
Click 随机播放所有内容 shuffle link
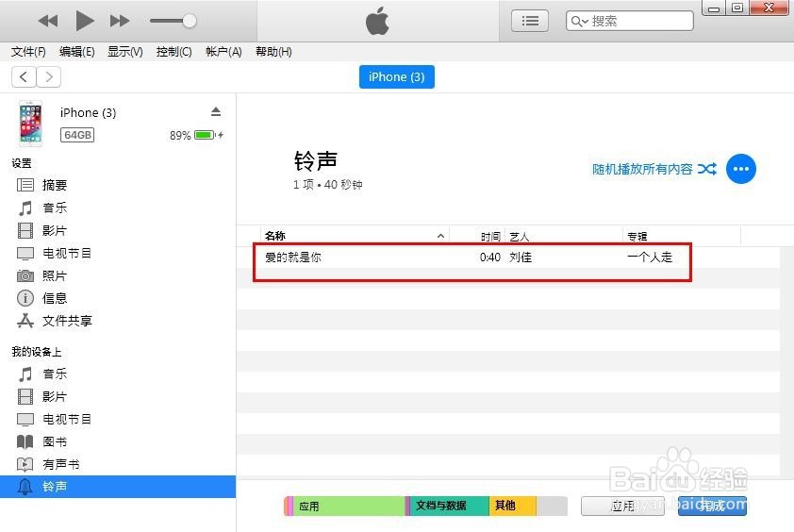coord(654,169)
